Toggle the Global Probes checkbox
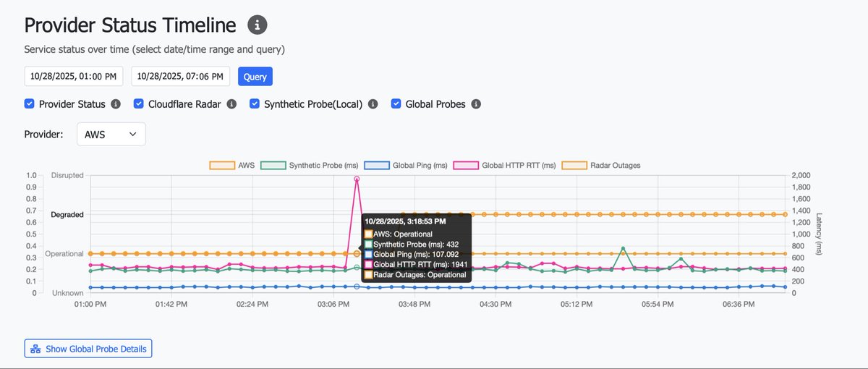Screen dimensions: 868x369 point(396,104)
